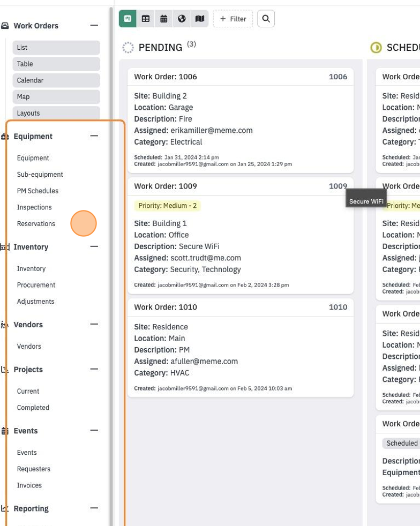Open Work Order: 1006 card title

(x=166, y=77)
